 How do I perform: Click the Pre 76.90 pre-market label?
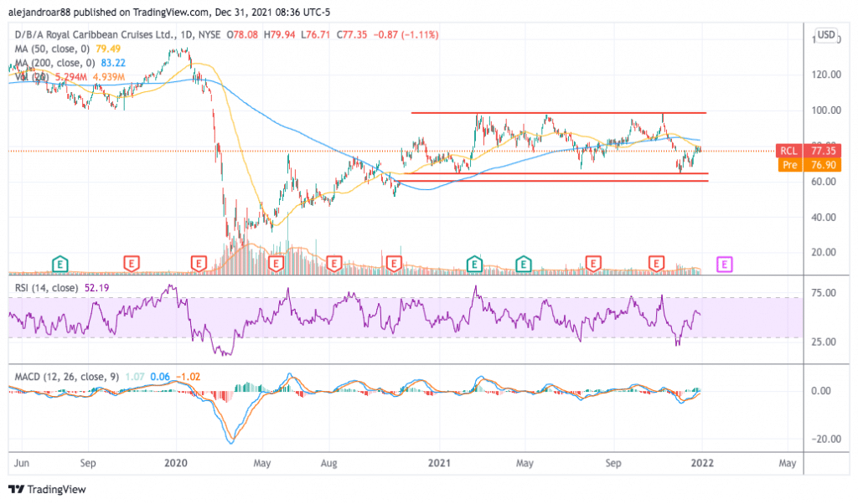tap(809, 165)
